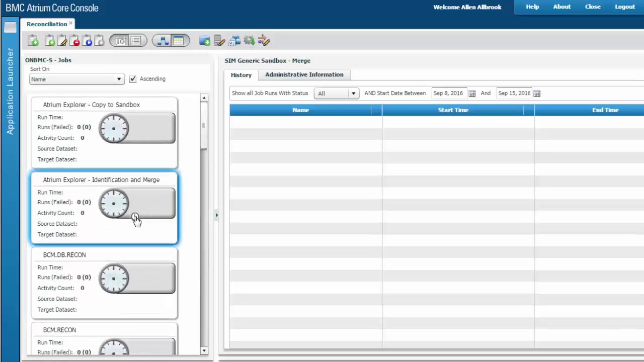
Task: Click the jobs list scroll up arrow
Action: coord(204,98)
